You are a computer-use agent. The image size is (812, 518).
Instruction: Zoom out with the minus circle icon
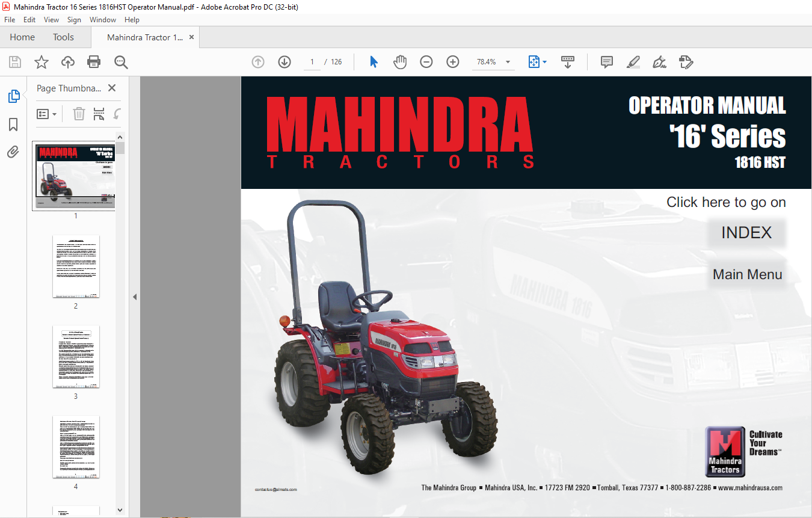[426, 62]
